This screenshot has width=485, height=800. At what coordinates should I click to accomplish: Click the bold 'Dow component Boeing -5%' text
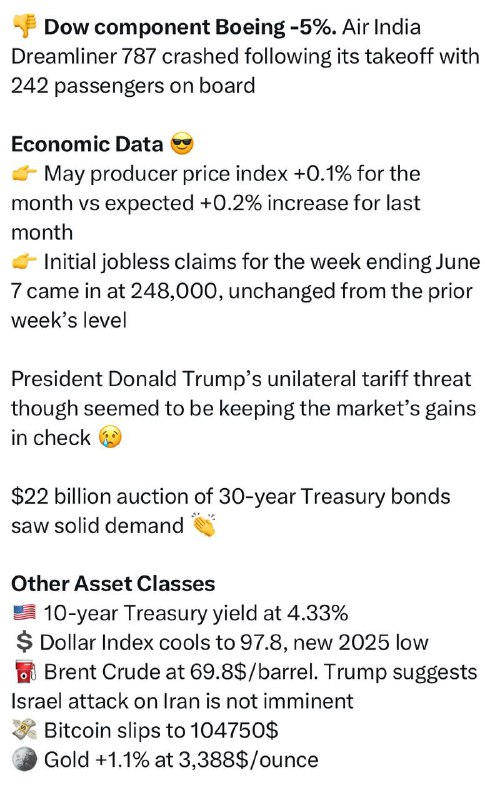click(x=190, y=27)
